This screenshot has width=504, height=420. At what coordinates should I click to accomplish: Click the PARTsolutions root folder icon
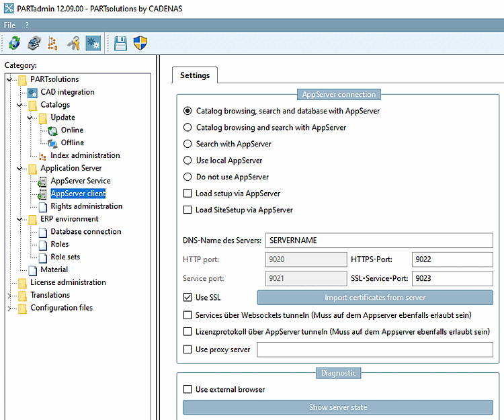[22, 80]
